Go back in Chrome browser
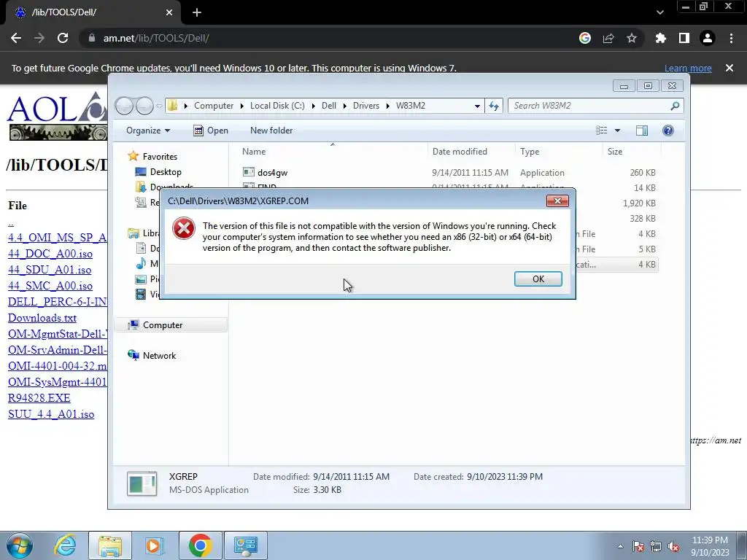Viewport: 747px width, 560px height. tap(16, 38)
